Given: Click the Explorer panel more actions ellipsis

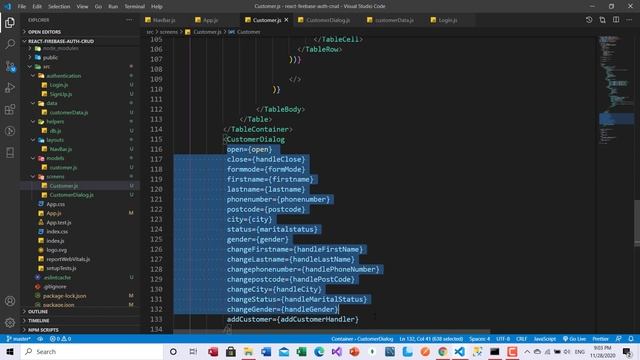Looking at the screenshot, I should (129, 20).
